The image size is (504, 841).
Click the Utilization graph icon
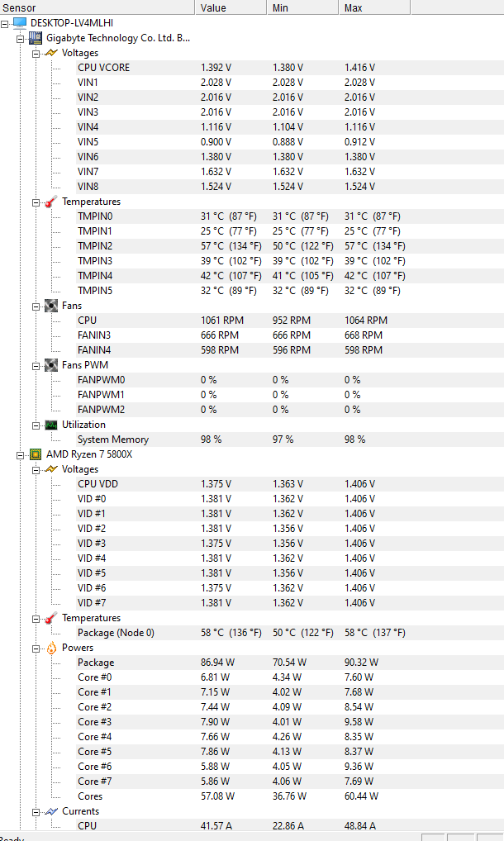click(x=51, y=425)
